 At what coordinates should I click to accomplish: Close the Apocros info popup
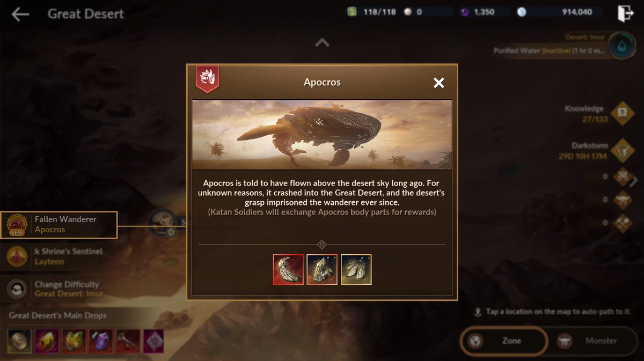pos(439,83)
